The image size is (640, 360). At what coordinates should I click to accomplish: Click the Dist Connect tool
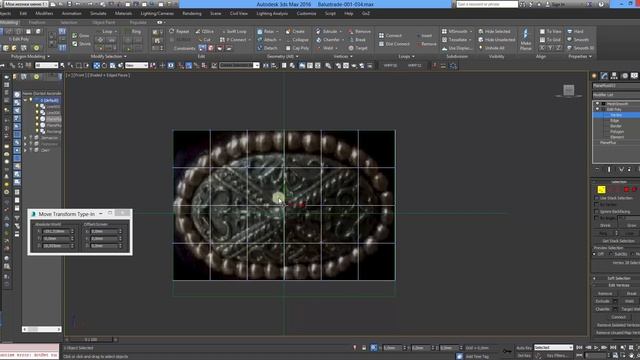tap(394, 44)
